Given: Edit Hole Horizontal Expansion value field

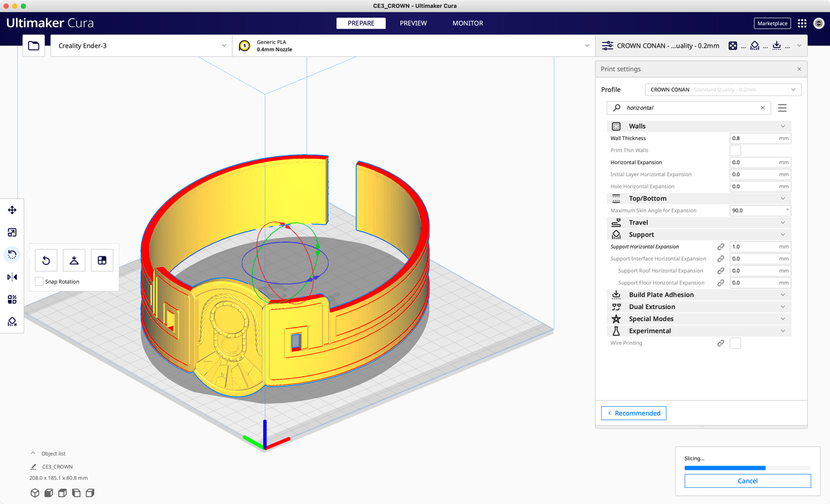Looking at the screenshot, I should [760, 187].
